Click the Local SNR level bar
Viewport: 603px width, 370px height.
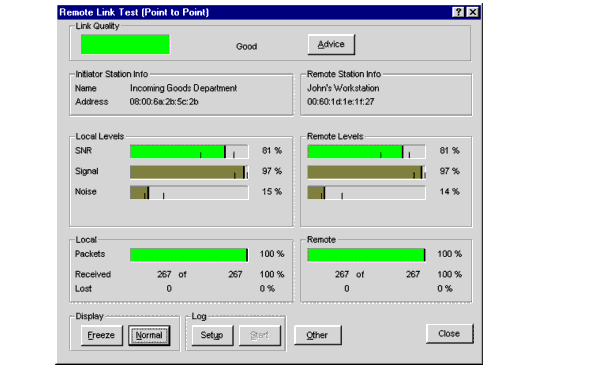tap(189, 152)
